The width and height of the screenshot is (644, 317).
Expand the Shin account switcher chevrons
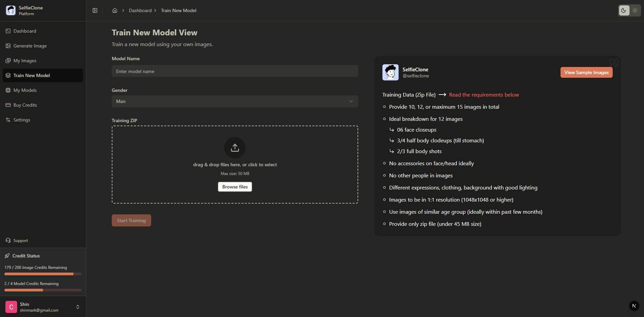pyautogui.click(x=78, y=307)
